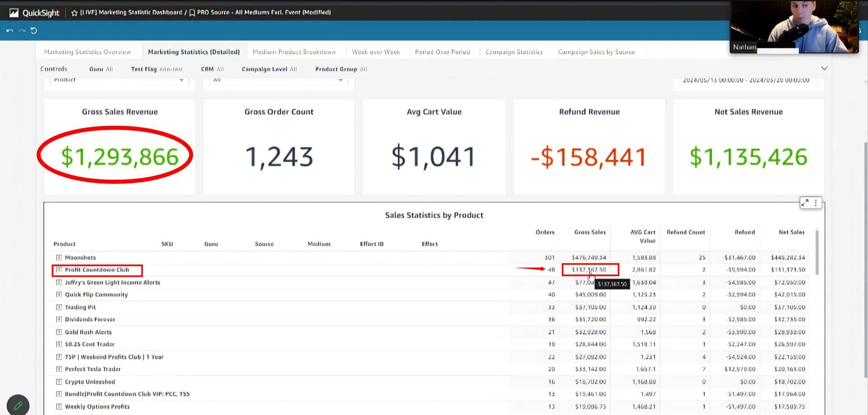The height and width of the screenshot is (415, 868).
Task: Sort by the Gross Sales column header
Action: (x=590, y=232)
